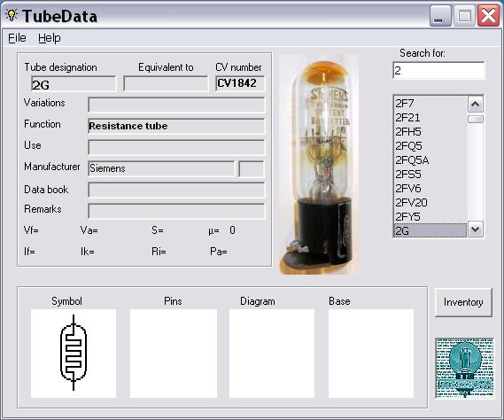
Task: Minimize the TubeData window
Action: pyautogui.click(x=440, y=16)
